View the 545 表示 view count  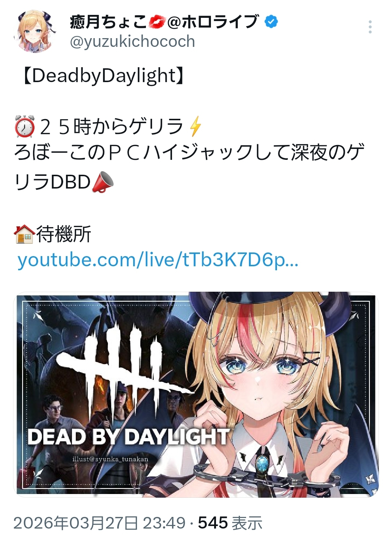230,523
